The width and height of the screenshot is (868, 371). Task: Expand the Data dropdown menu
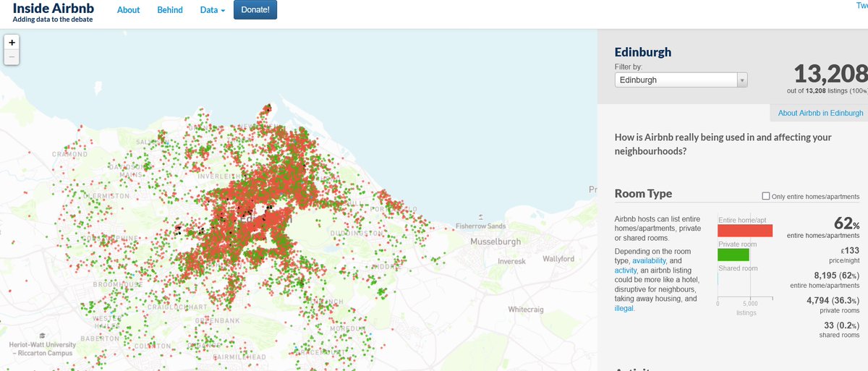(x=213, y=11)
